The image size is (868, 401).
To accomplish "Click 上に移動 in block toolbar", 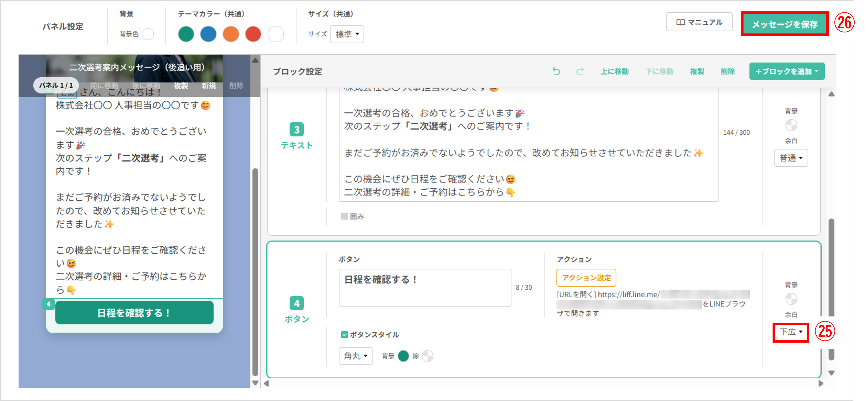I will (x=614, y=71).
